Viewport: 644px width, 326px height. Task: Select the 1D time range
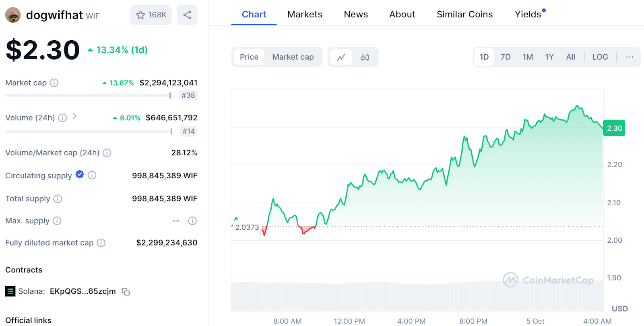point(484,57)
